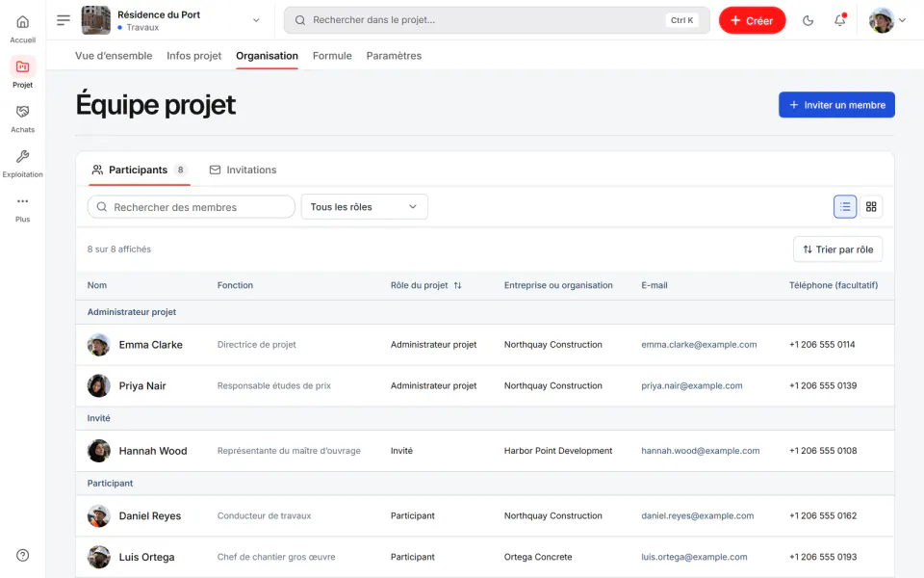This screenshot has width=924, height=578.
Task: Click the Administrateur projet group header
Action: (484, 312)
